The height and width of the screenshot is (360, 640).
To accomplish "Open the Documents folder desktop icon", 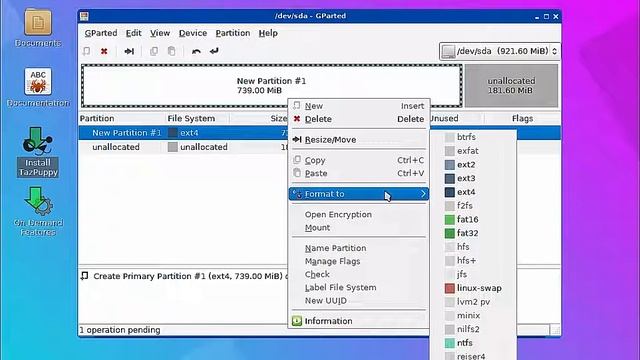I will (38, 27).
